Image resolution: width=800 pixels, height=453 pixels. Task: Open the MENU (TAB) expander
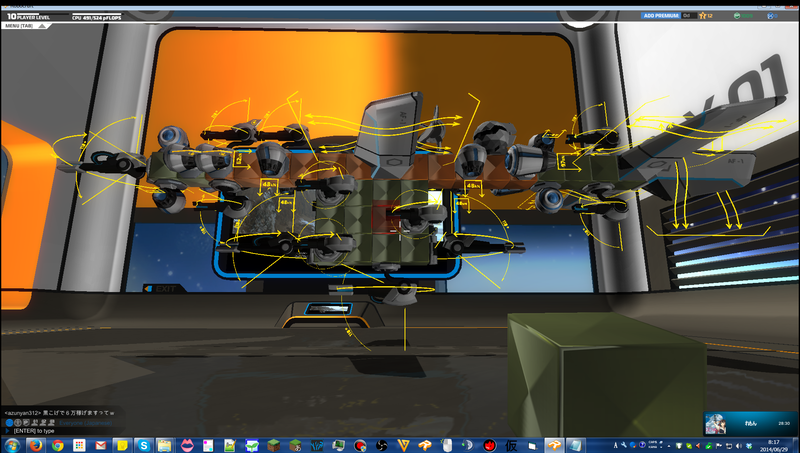pos(26,26)
